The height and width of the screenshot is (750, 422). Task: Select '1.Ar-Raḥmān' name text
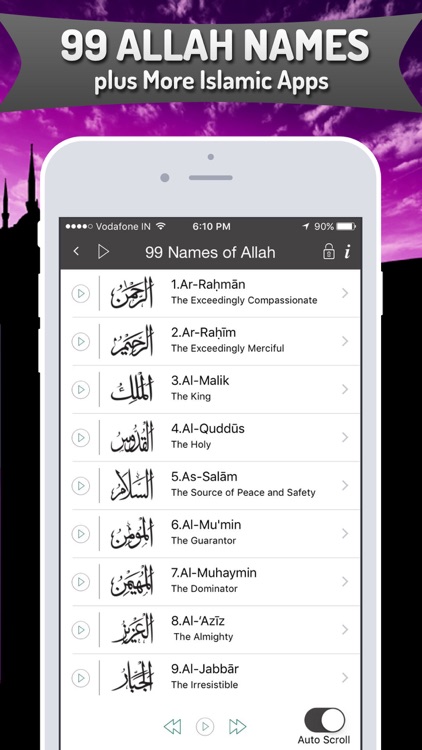[208, 285]
